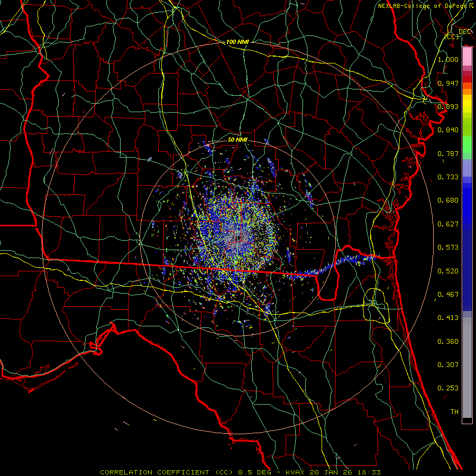The image size is (476, 476).
Task: Pick the pink swatch at top of color scale
Action: point(467,57)
